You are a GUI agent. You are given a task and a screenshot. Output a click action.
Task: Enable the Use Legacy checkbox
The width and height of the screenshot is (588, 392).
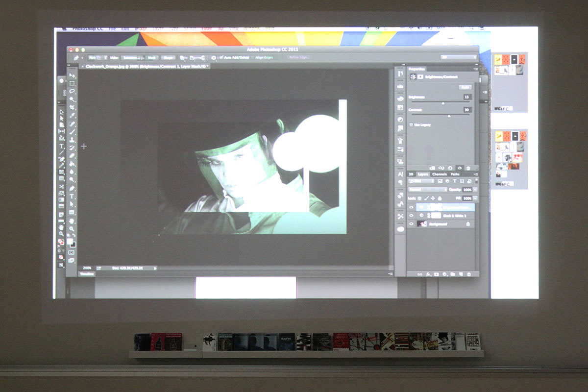(x=411, y=125)
